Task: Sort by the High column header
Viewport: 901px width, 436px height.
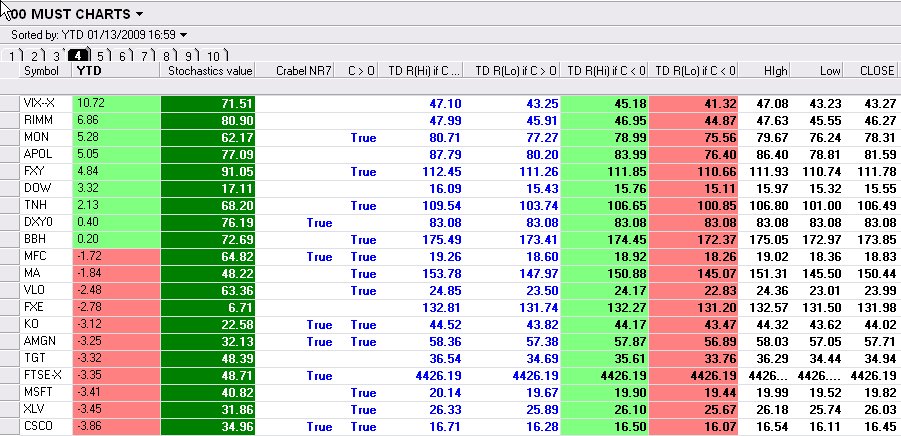Action: pos(764,71)
